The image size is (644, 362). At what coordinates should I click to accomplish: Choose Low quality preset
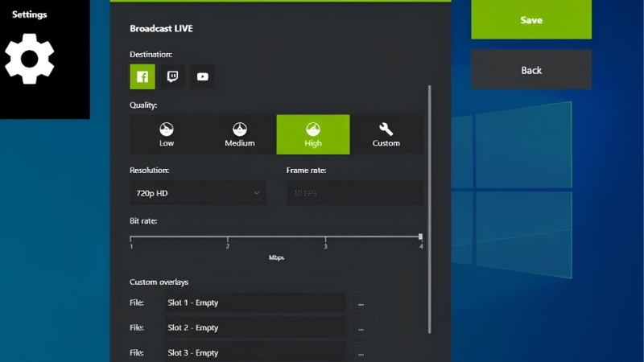tap(167, 134)
